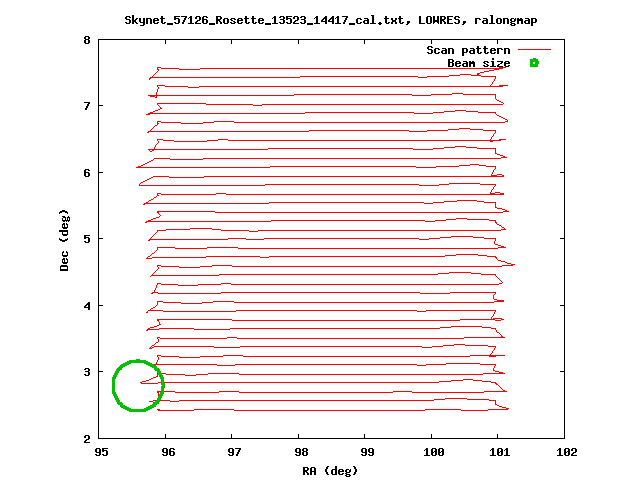Click the 'Beam size' legend label
The image size is (640, 480).
click(478, 63)
